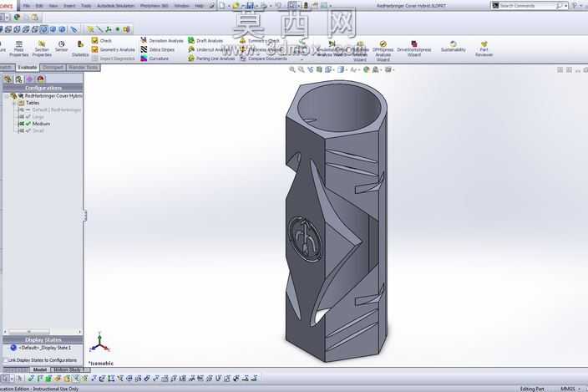Screen dimensions: 588x392
Task: Open the Help dropdown arrow
Action: [x=580, y=6]
